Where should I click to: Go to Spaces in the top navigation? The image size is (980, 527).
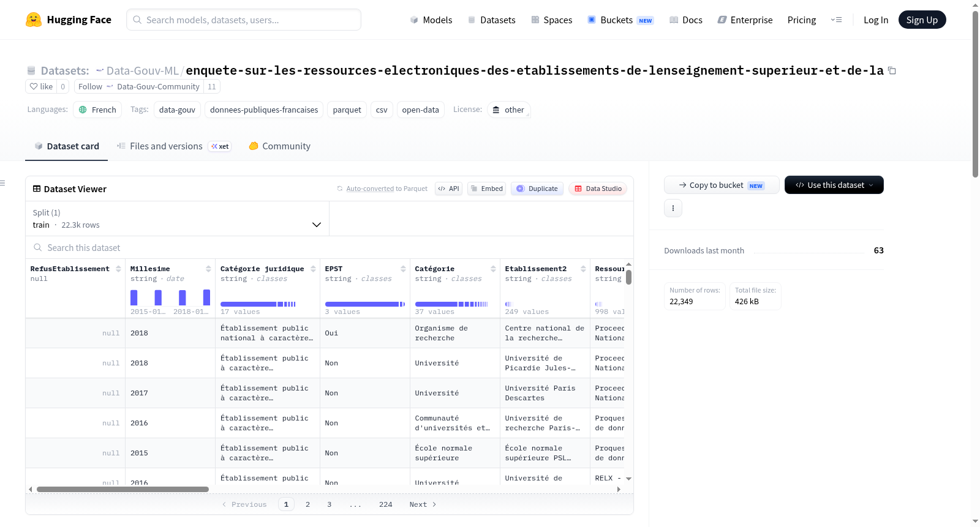[551, 20]
